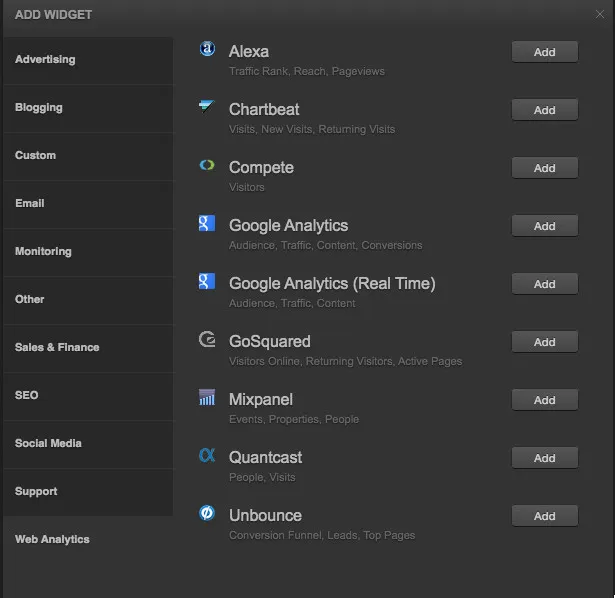Select the Monitoring category
Image resolution: width=615 pixels, height=598 pixels.
tap(88, 252)
